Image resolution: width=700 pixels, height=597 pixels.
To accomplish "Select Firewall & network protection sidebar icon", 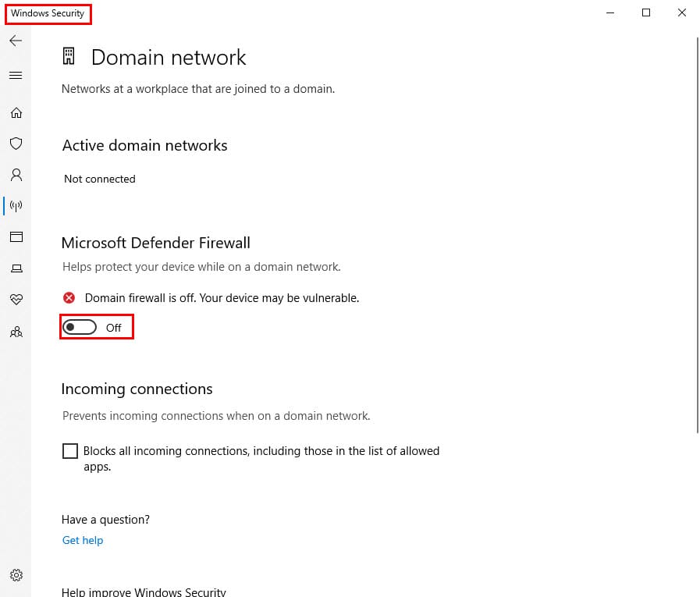I will point(16,206).
